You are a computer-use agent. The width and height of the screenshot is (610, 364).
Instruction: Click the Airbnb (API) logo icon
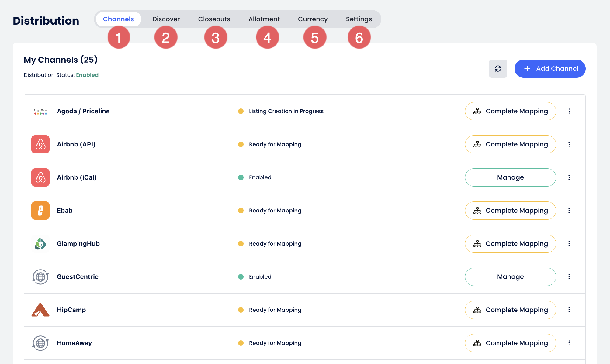click(40, 144)
